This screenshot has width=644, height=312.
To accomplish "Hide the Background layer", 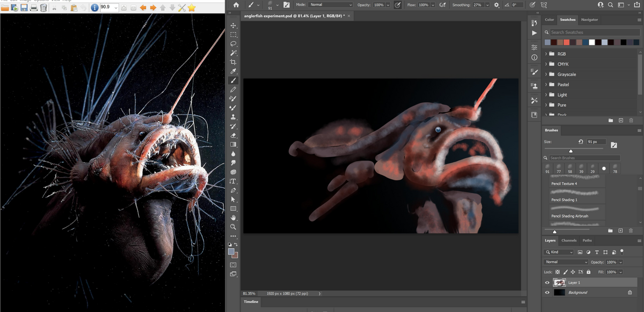I will click(547, 292).
